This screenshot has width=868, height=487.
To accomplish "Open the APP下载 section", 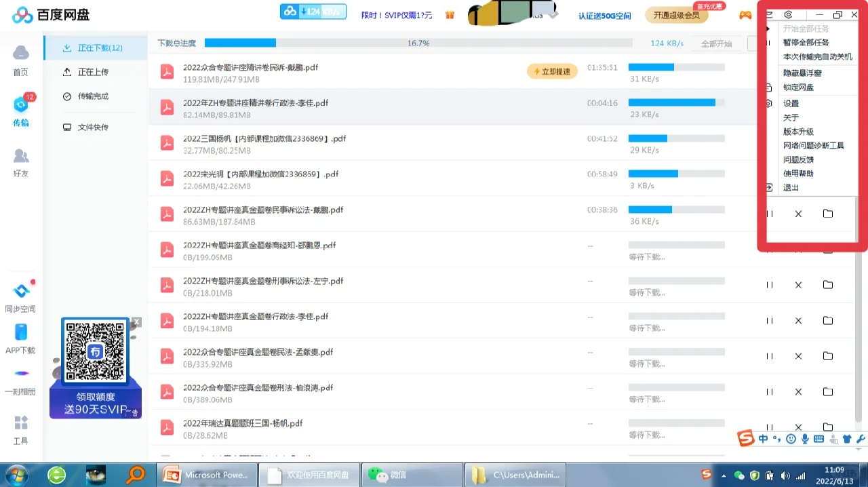I will coord(20,339).
